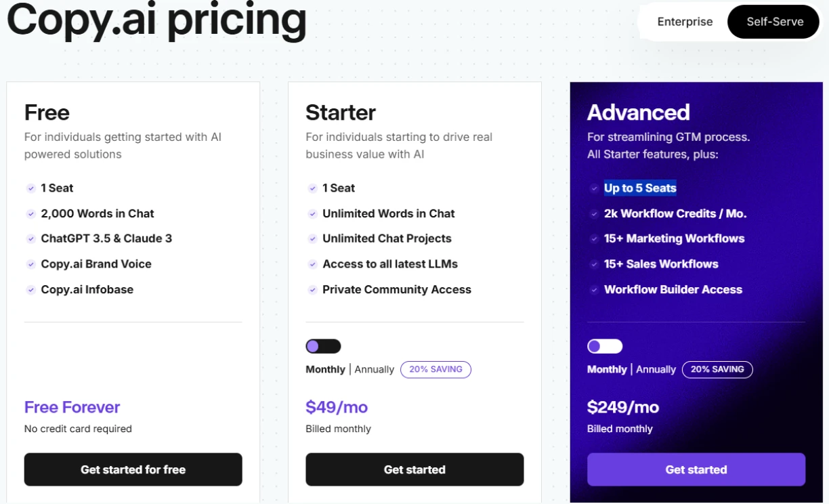Click the 20% SAVING badge on Advanced
This screenshot has width=829, height=504.
coord(717,369)
